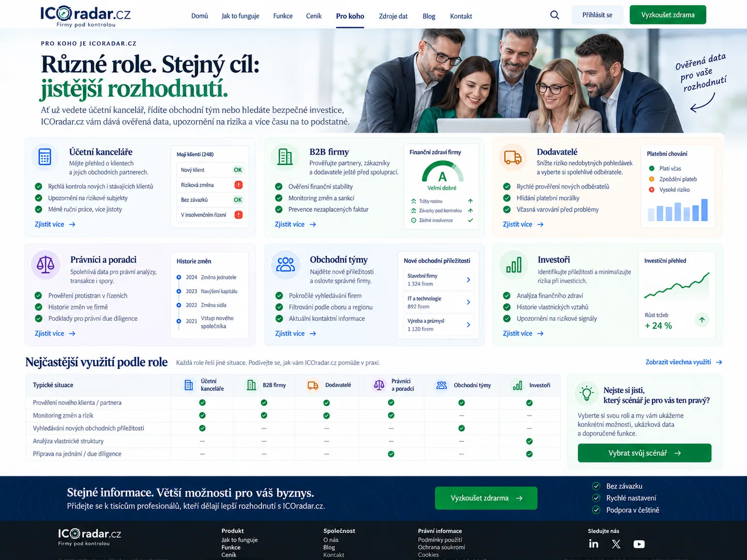Viewport: 747px width, 560px height.
Task: Click the Účetní kanceláře column header icon
Action: click(x=189, y=385)
